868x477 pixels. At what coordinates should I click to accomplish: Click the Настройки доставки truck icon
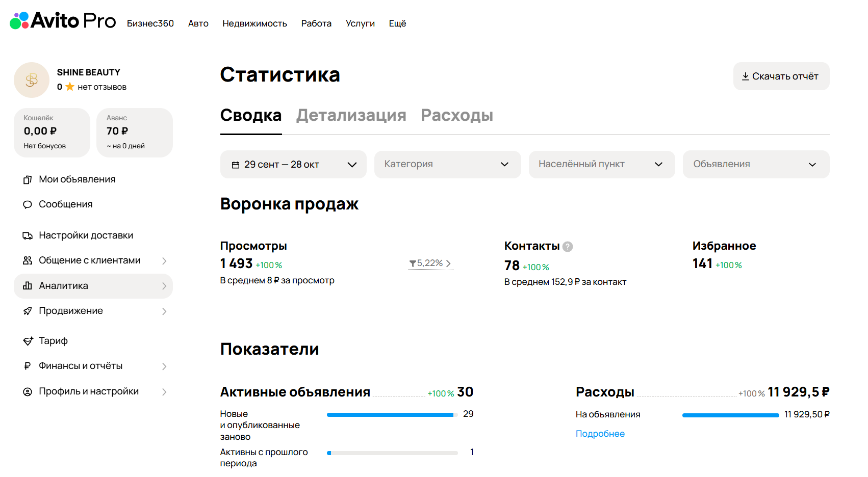[28, 235]
